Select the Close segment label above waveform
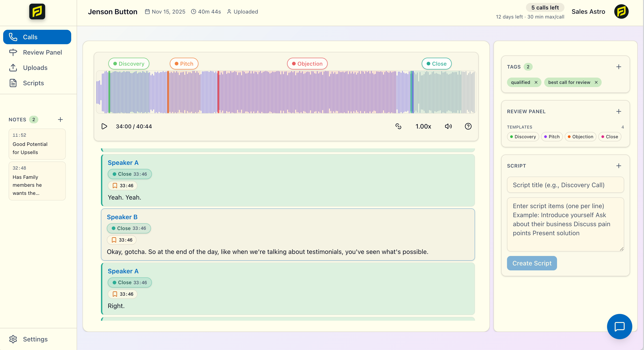 [436, 64]
